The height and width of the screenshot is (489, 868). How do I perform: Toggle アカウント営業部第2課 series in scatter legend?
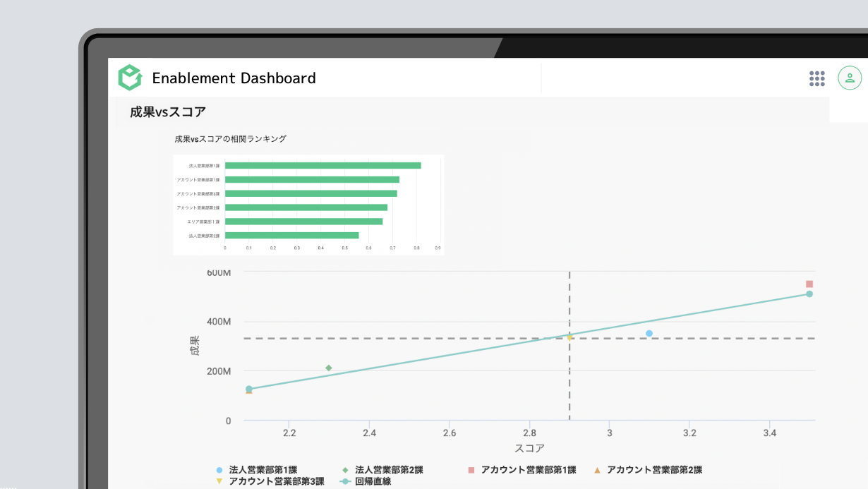[x=648, y=470]
